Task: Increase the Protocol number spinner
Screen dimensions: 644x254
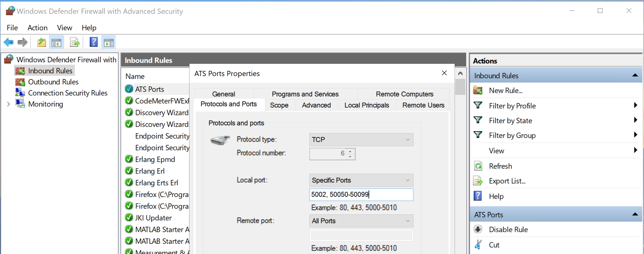Action: pyautogui.click(x=350, y=151)
